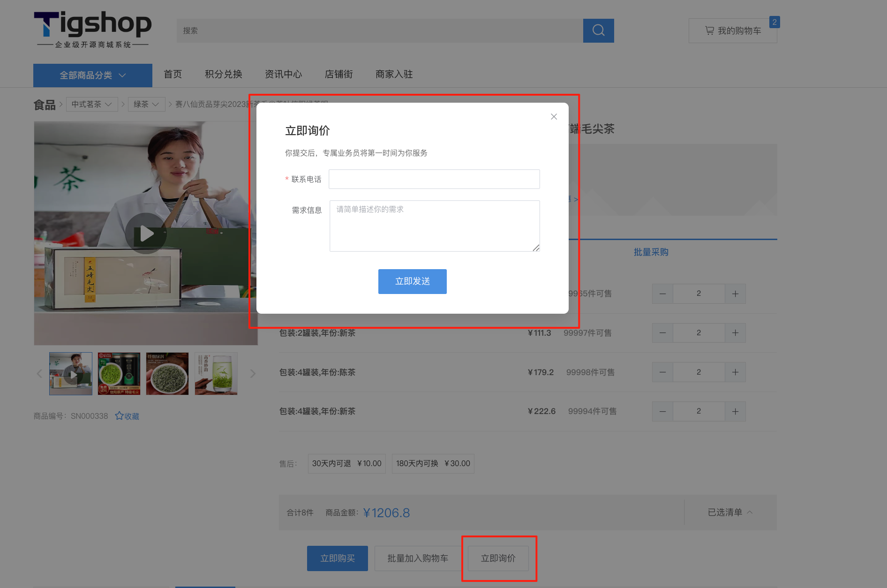Open the 绿茶 breadcrumb dropdown
Viewport: 887px width, 588px height.
[x=146, y=104]
